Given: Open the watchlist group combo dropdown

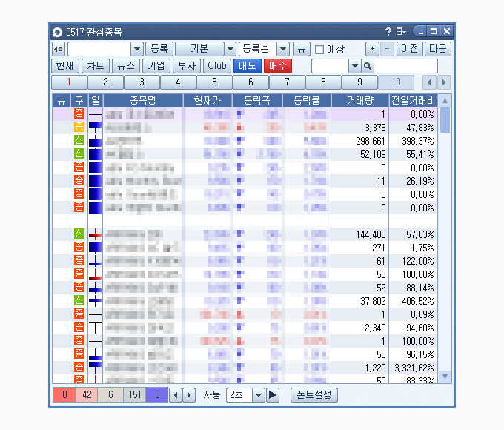Looking at the screenshot, I should (136, 49).
